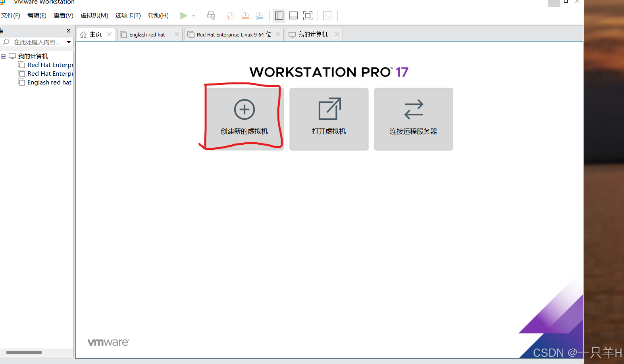624x364 pixels.
Task: Click 创建新的虚拟机 button
Action: pos(245,119)
